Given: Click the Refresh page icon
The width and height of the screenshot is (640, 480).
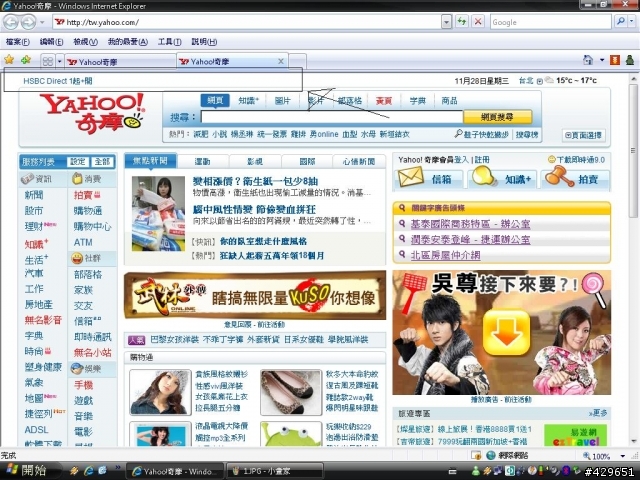Looking at the screenshot, I should pyautogui.click(x=462, y=22).
